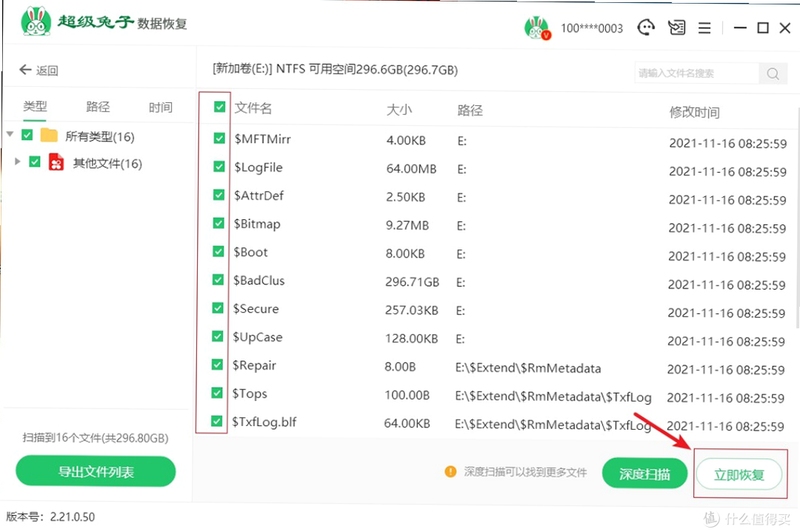The height and width of the screenshot is (532, 800).
Task: Switch to the 类型 tab
Action: (x=35, y=106)
